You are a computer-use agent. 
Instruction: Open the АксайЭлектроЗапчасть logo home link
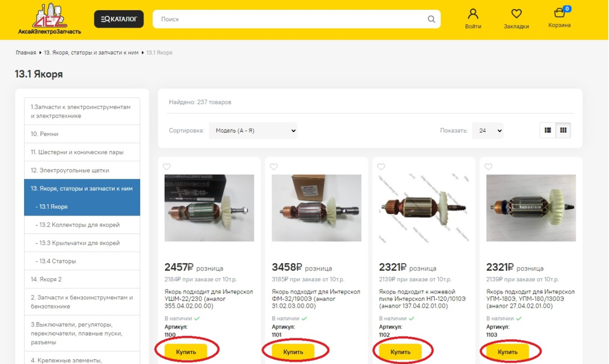(x=49, y=19)
